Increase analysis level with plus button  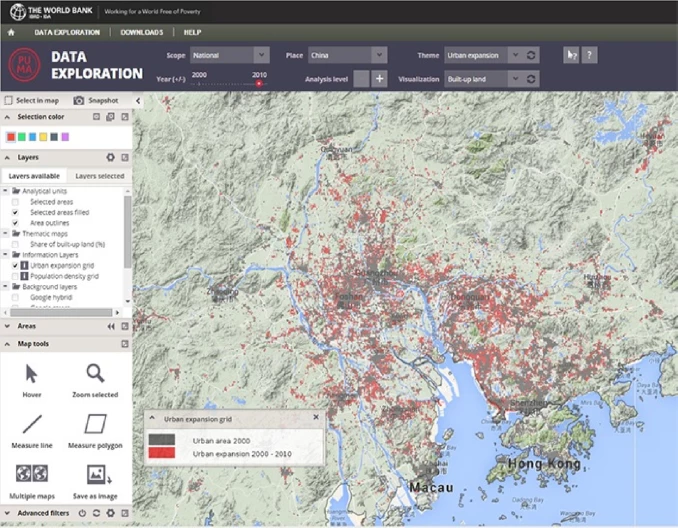click(379, 79)
